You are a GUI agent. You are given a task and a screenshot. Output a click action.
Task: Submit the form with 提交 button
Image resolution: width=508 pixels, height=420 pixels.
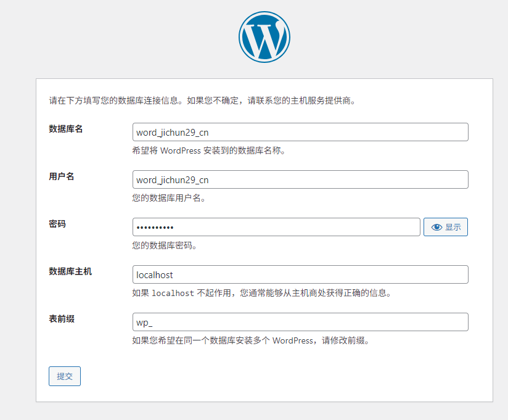(x=65, y=376)
